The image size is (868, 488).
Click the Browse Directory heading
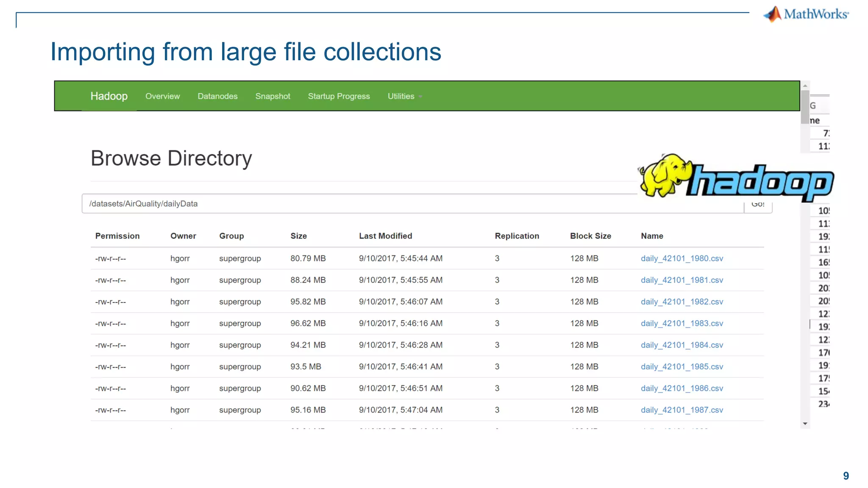(x=171, y=158)
